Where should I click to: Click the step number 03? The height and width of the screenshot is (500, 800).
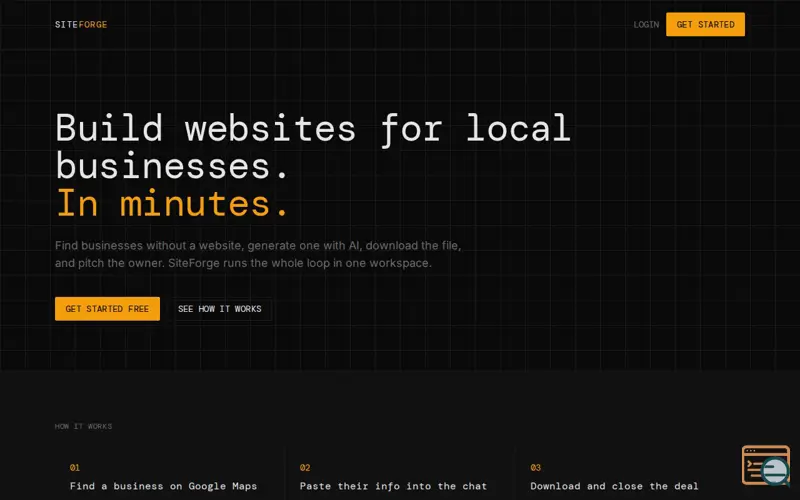pos(536,467)
